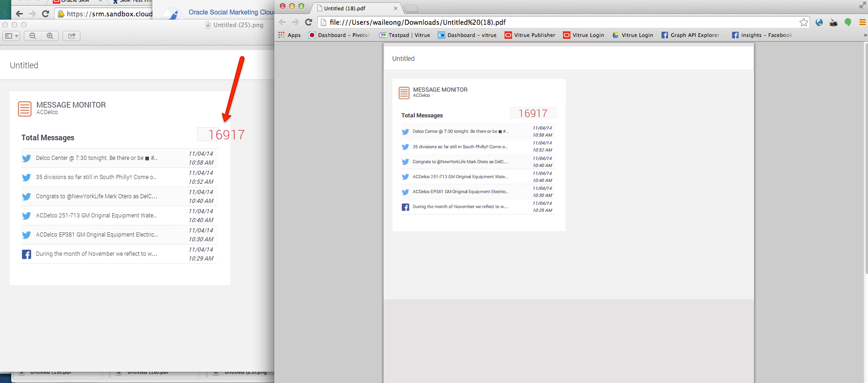Click the PDF window's vertical scrollbar
Image resolution: width=868 pixels, height=383 pixels.
click(866, 158)
